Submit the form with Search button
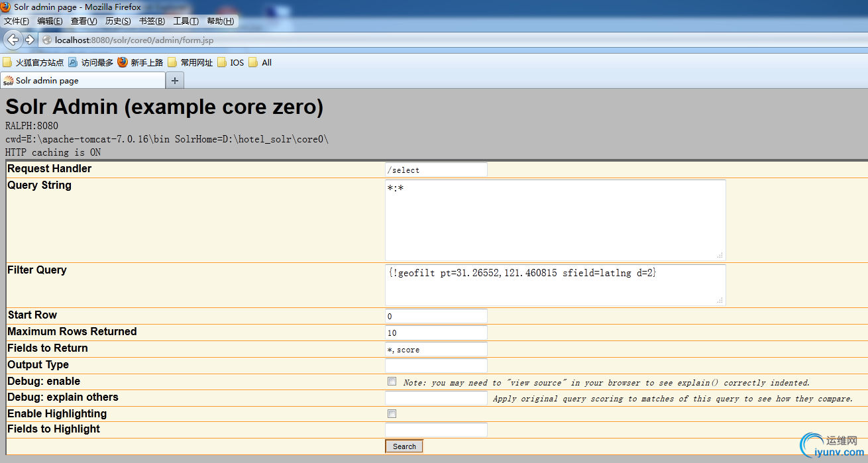Screen dimensions: 868x463 tap(404, 446)
